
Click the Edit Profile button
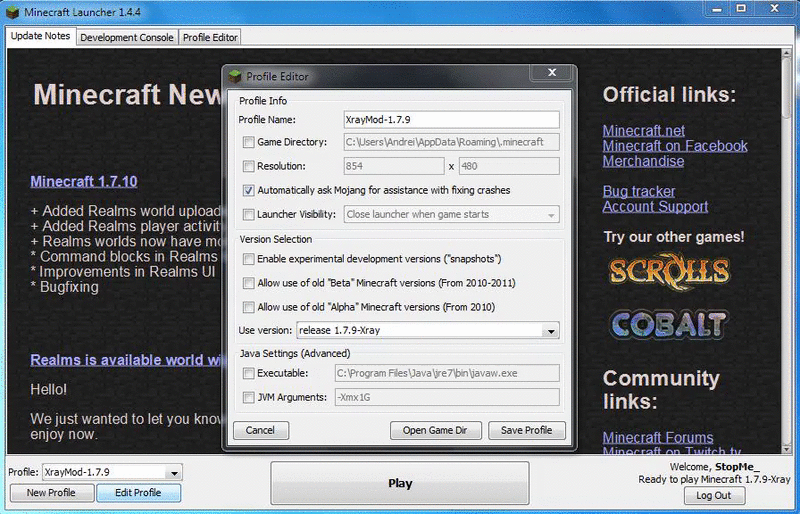click(x=138, y=493)
